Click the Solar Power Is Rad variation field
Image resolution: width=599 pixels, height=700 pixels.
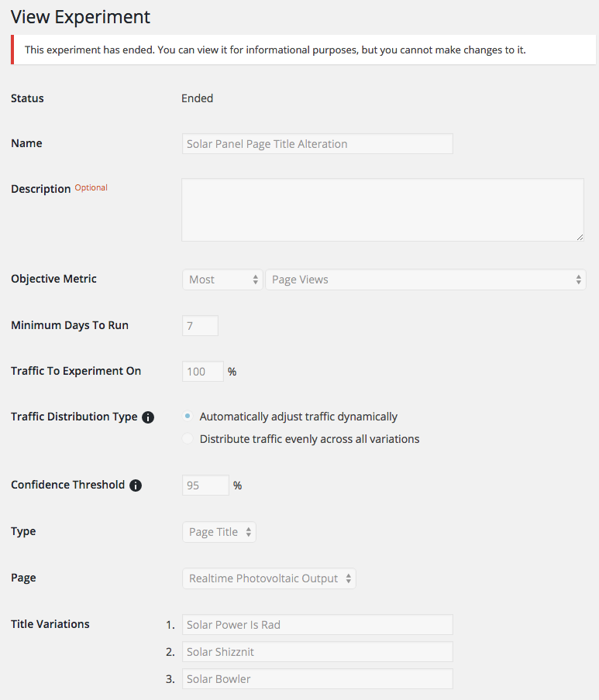[x=317, y=625]
